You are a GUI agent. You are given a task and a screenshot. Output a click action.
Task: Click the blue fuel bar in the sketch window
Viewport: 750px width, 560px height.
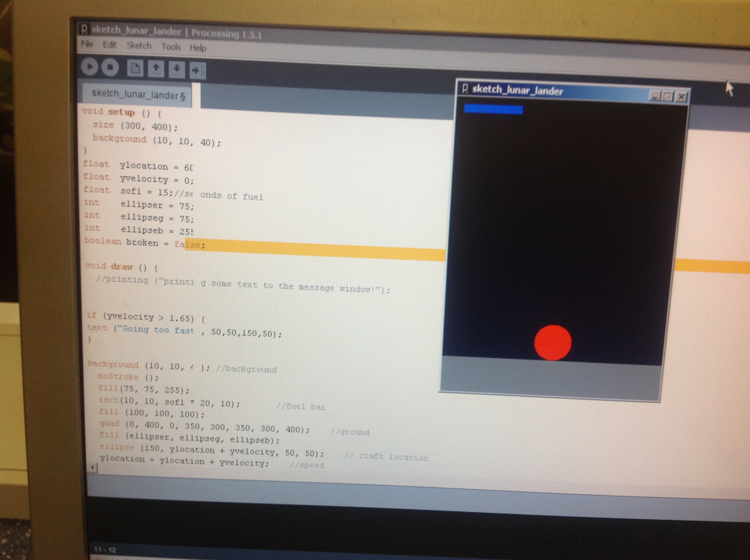click(493, 110)
